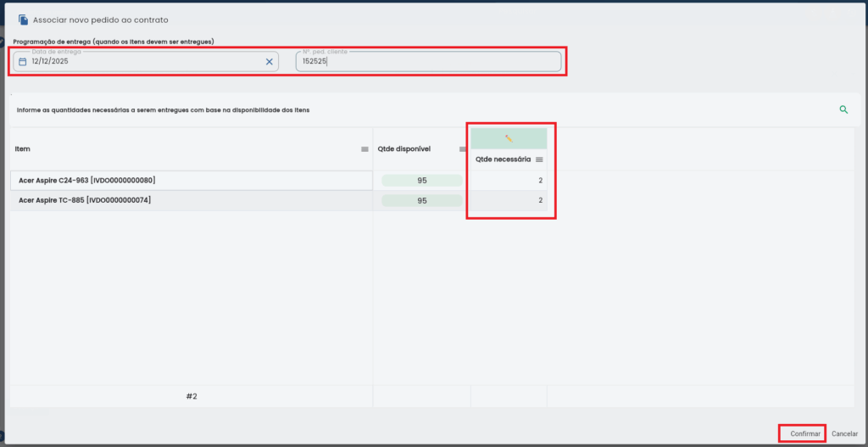This screenshot has height=447, width=868.
Task: Open the Qtde disponível column menu icon
Action: [463, 149]
